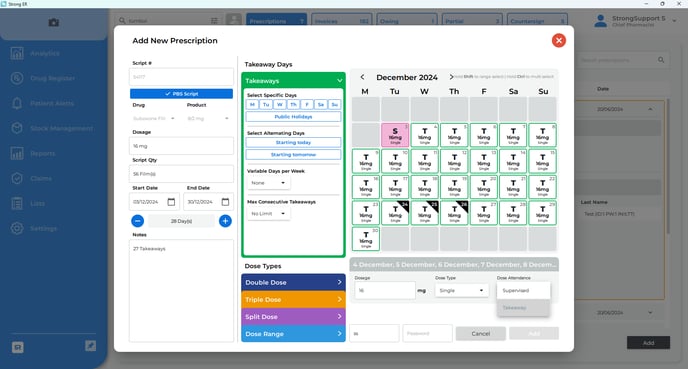Open the Variable Days per Week dropdown
The width and height of the screenshot is (688, 369).
pos(268,183)
